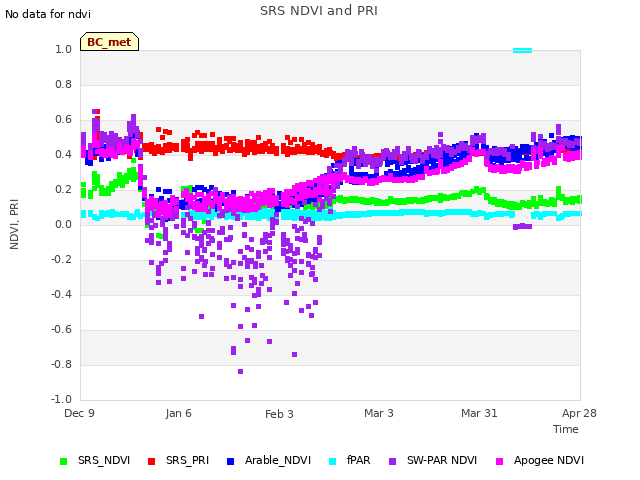The height and width of the screenshot is (480, 640).
Task: Click the cyan fPAR outlier marker at 1.0
Action: (x=522, y=51)
